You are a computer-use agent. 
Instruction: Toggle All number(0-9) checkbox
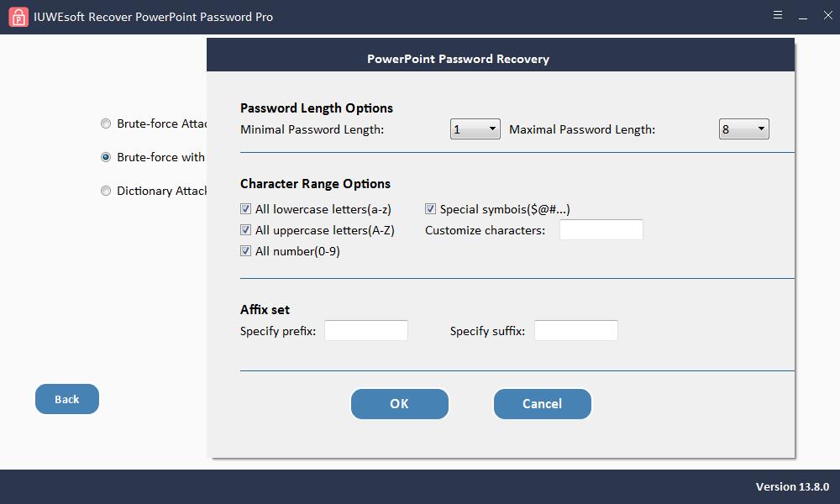pos(246,250)
